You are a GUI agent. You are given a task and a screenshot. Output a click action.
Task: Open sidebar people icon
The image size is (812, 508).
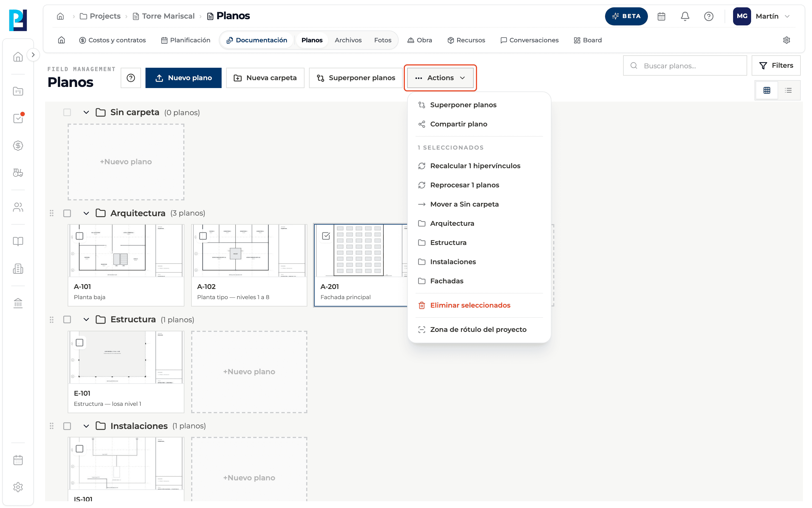(18, 207)
